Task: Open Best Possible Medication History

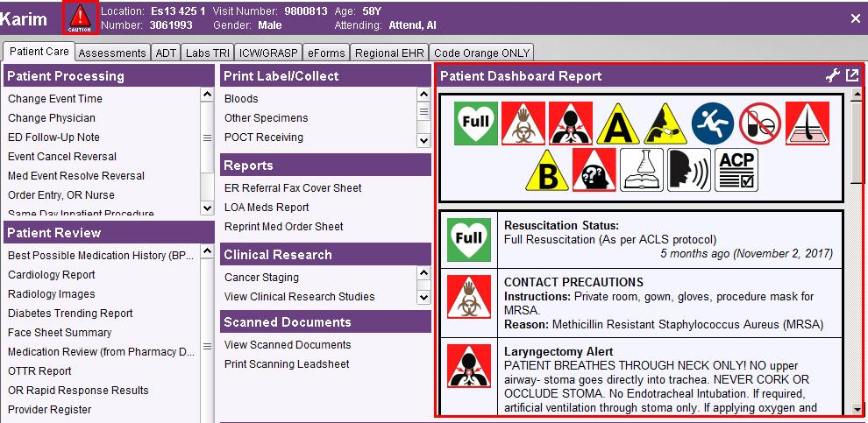Action: 102,256
